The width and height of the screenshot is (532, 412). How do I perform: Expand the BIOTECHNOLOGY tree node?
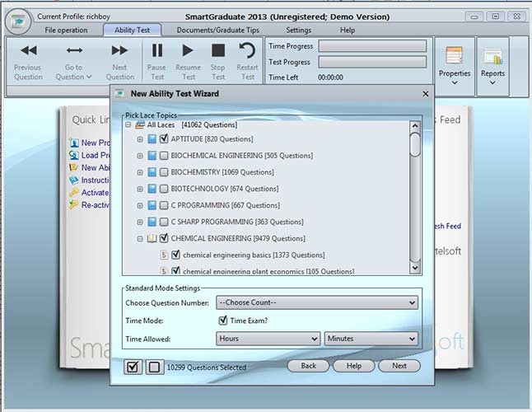140,189
